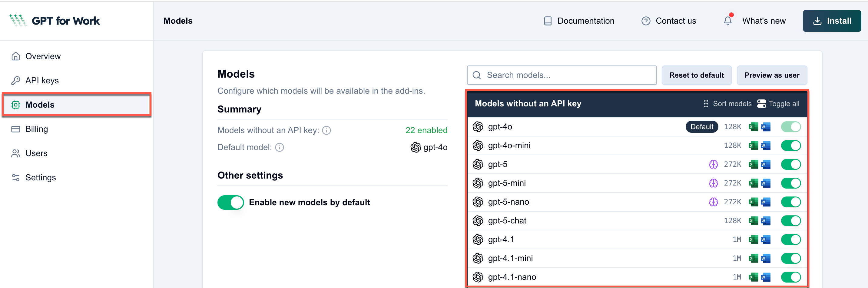
Task: Toggle off the gpt-5-nano model
Action: 790,202
